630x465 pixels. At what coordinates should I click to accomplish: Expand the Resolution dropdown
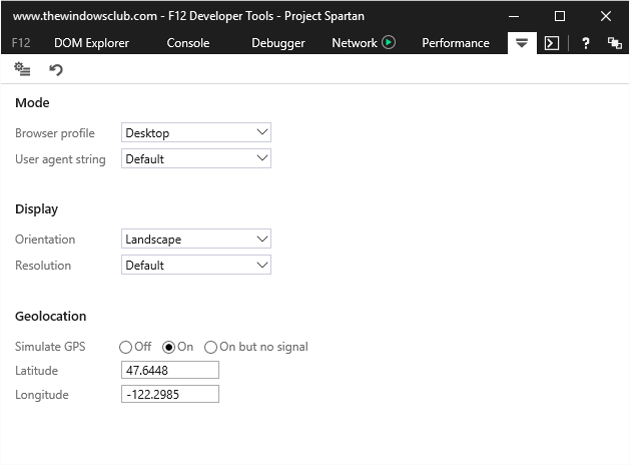pyautogui.click(x=196, y=265)
